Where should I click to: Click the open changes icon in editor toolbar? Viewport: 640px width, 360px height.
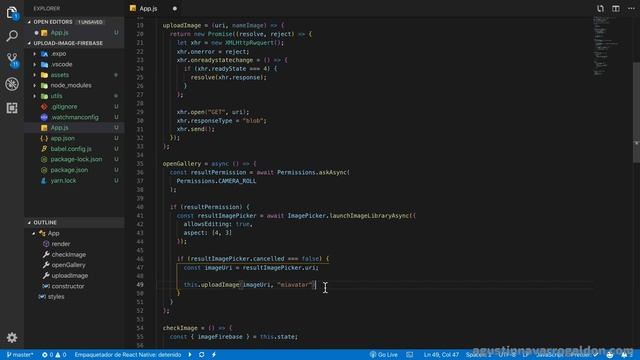pyautogui.click(x=600, y=8)
